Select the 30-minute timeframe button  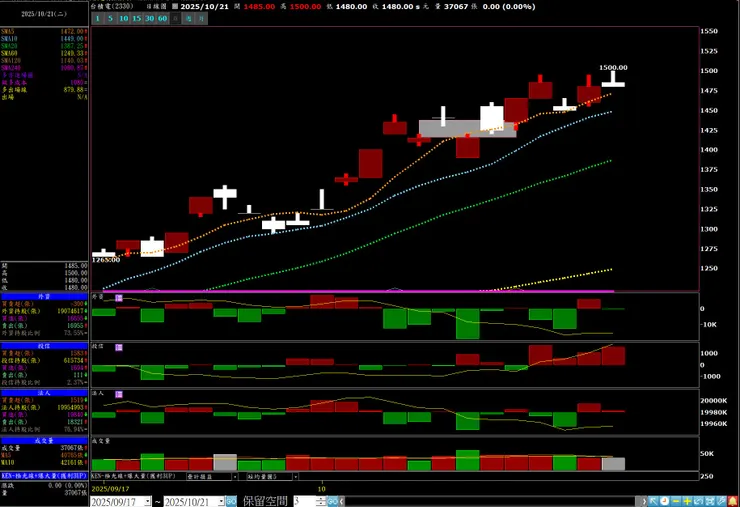click(150, 18)
